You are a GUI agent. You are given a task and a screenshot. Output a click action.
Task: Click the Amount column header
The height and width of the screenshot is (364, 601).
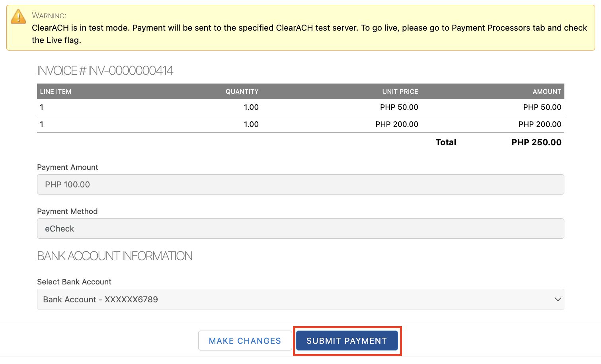coord(546,91)
